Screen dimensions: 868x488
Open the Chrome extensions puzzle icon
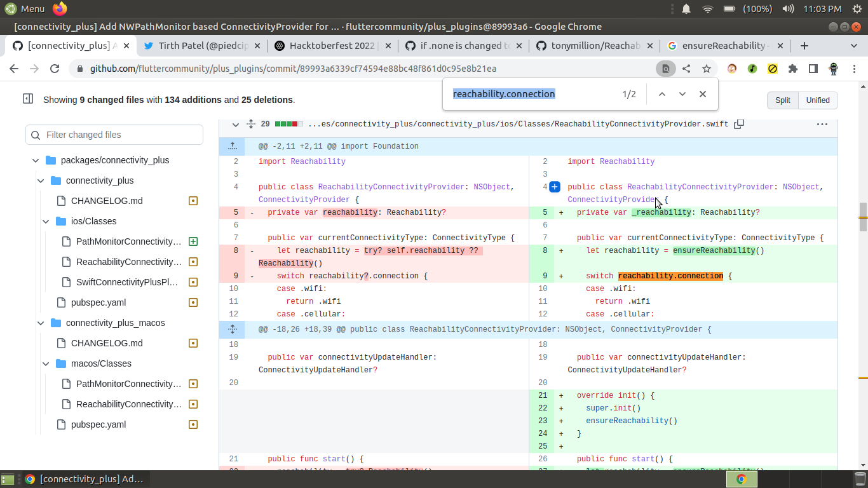pyautogui.click(x=794, y=68)
